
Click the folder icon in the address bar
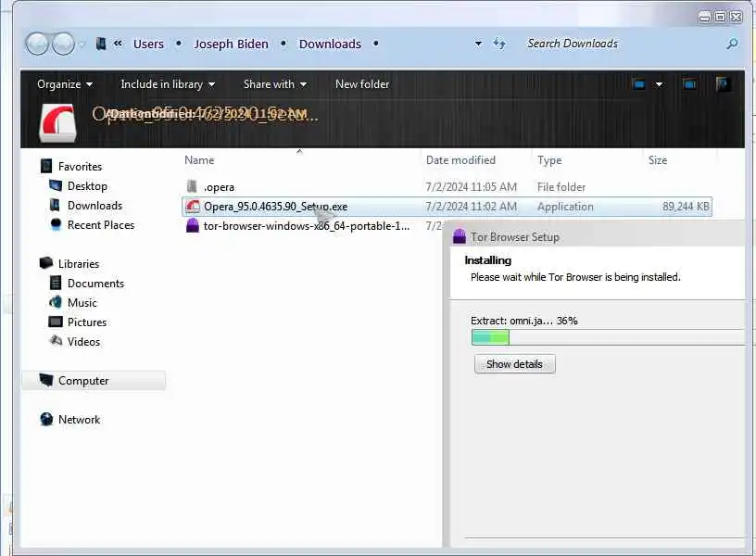tap(101, 44)
